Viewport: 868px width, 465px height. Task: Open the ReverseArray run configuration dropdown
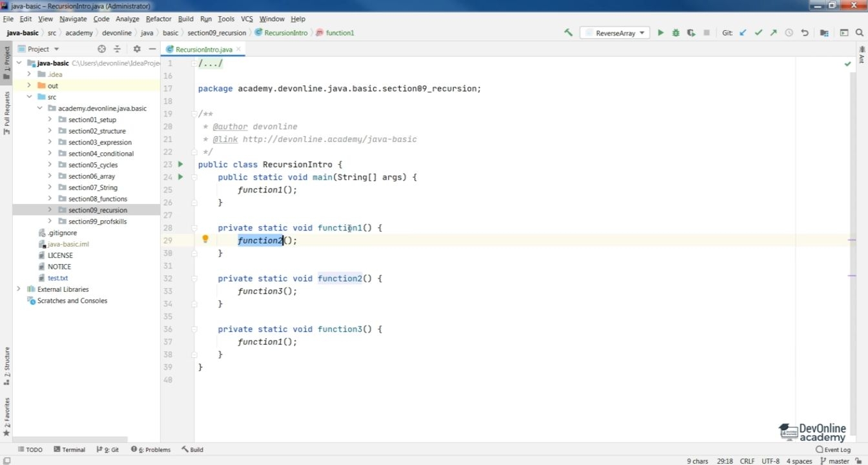pyautogui.click(x=615, y=33)
